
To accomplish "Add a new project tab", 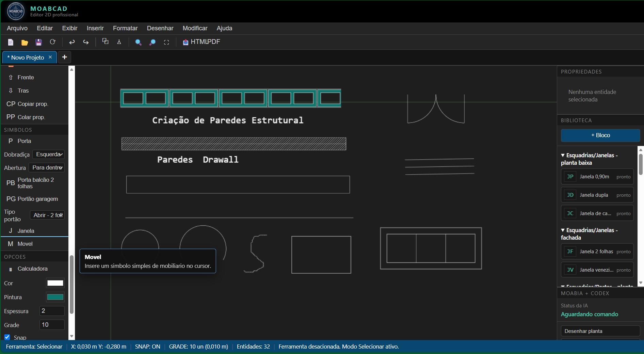I will (64, 57).
